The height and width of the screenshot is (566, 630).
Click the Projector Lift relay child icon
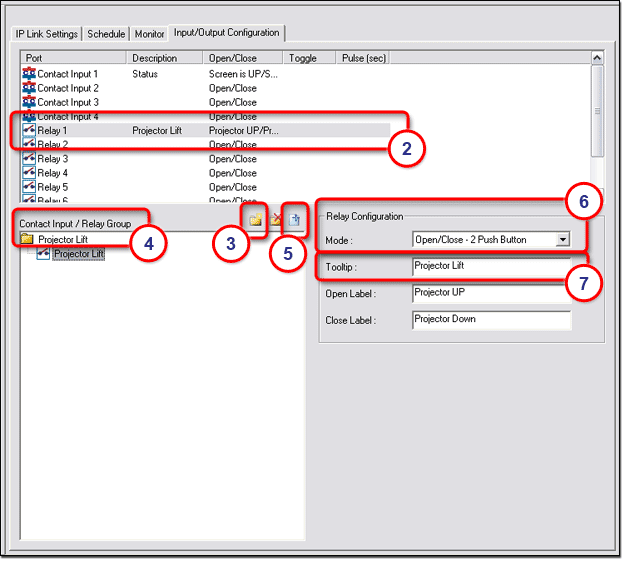(x=44, y=254)
